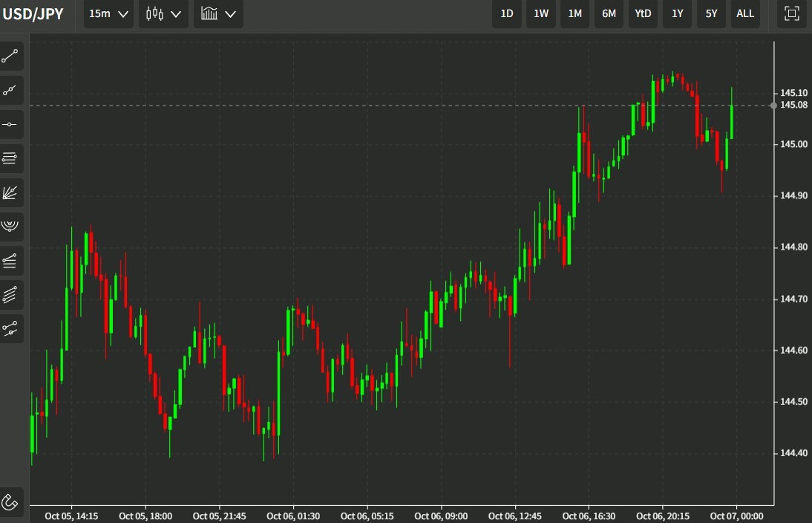
Task: Set chart range to 1W
Action: click(x=540, y=14)
